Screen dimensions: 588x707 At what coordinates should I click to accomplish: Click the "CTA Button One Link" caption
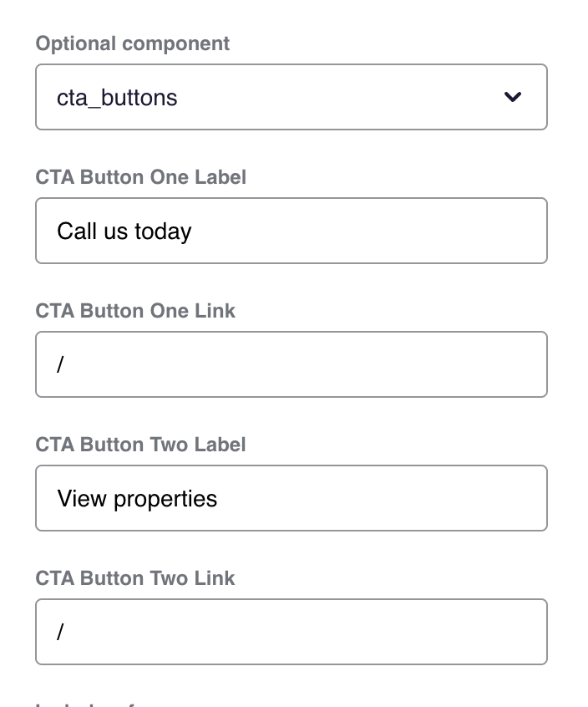pyautogui.click(x=135, y=311)
